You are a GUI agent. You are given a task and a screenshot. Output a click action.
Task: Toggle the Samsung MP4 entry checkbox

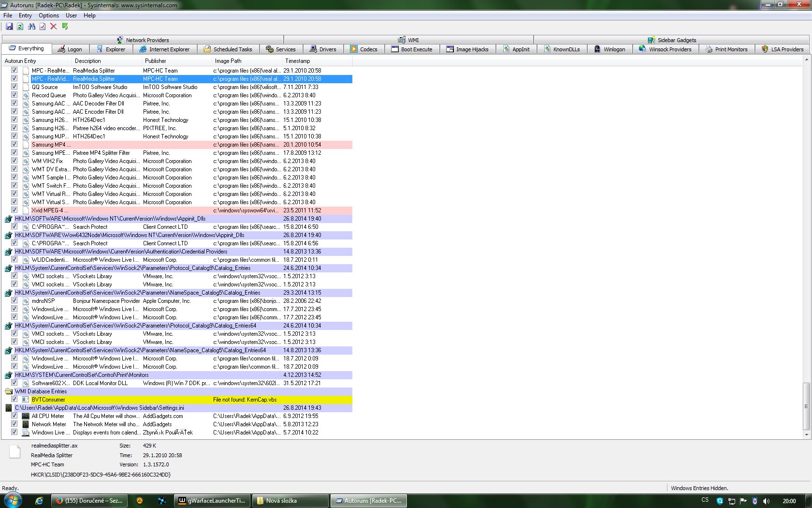14,145
